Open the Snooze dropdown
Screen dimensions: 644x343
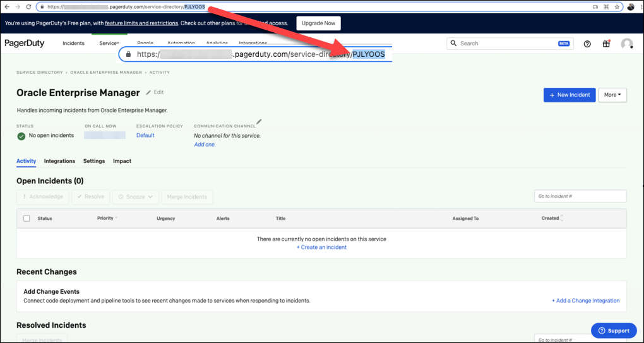click(x=136, y=196)
